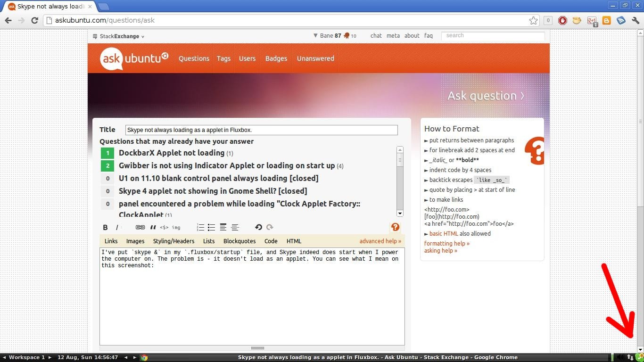Image resolution: width=644 pixels, height=362 pixels.
Task: Open the Badges nav menu item
Action: (276, 58)
